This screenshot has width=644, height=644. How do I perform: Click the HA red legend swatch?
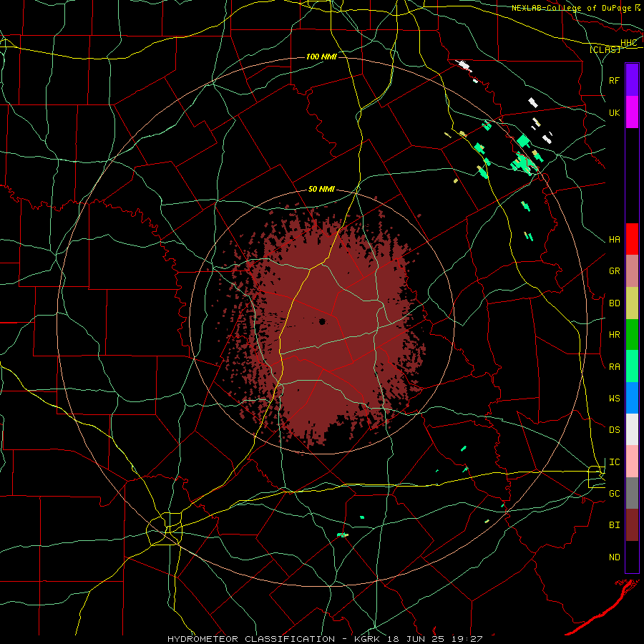pyautogui.click(x=632, y=239)
